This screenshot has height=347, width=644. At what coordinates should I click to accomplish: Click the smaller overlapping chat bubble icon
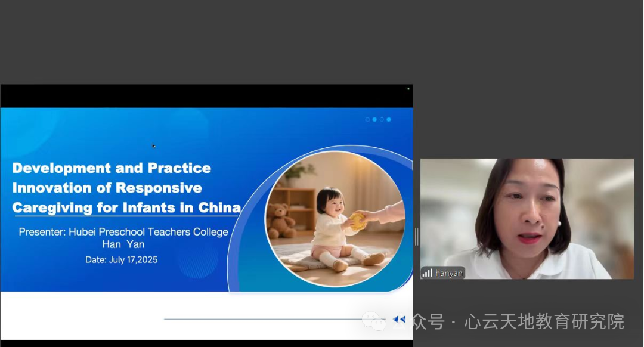pyautogui.click(x=378, y=324)
